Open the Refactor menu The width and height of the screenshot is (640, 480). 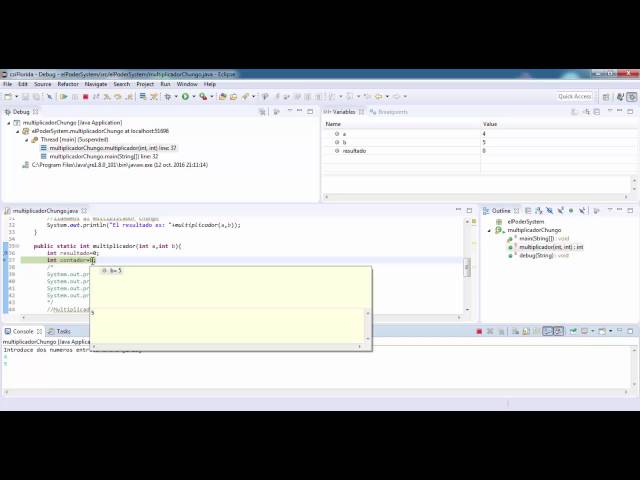(68, 84)
